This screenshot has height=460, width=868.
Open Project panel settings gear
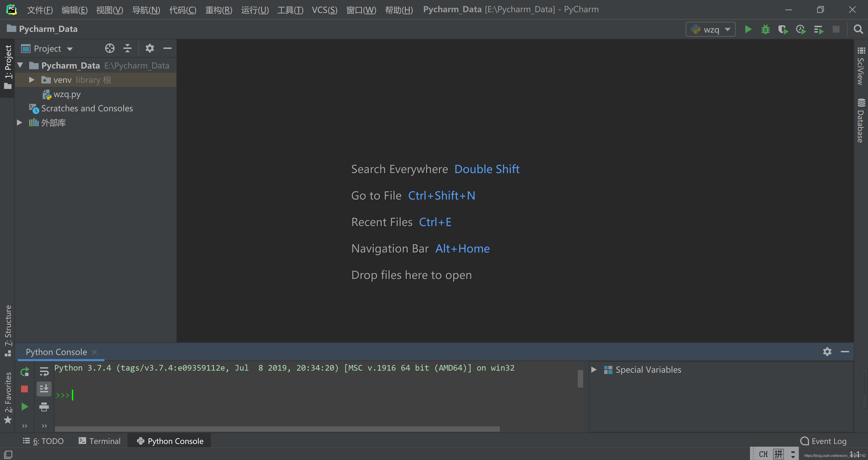tap(150, 48)
